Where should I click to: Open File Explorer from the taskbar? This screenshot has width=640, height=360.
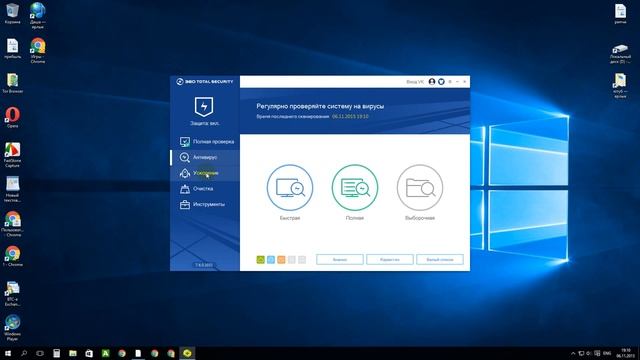pos(73,353)
